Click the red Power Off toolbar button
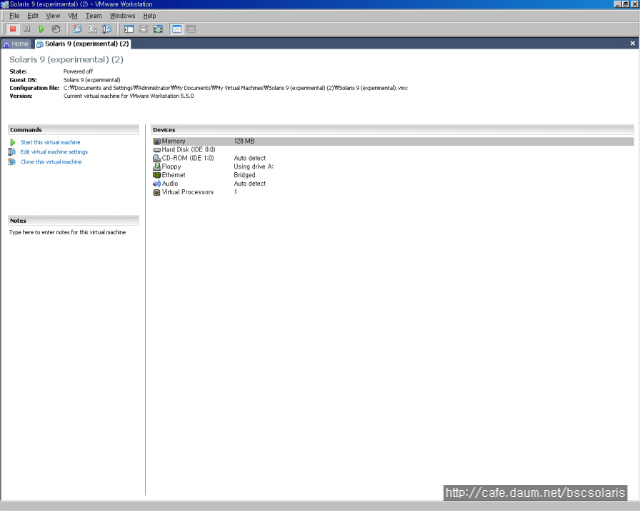 point(13,29)
